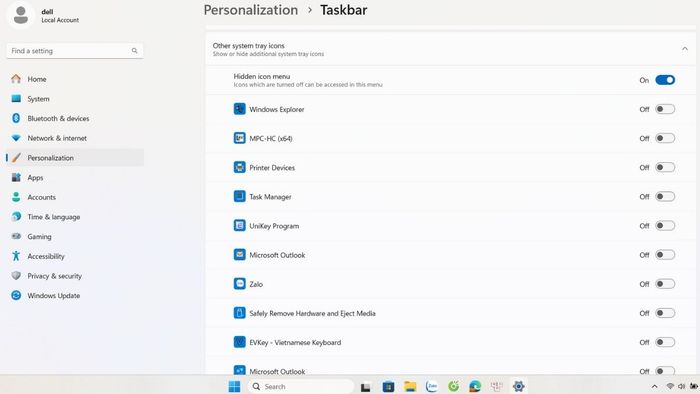Click the dell user avatar picture

pyautogui.click(x=21, y=15)
